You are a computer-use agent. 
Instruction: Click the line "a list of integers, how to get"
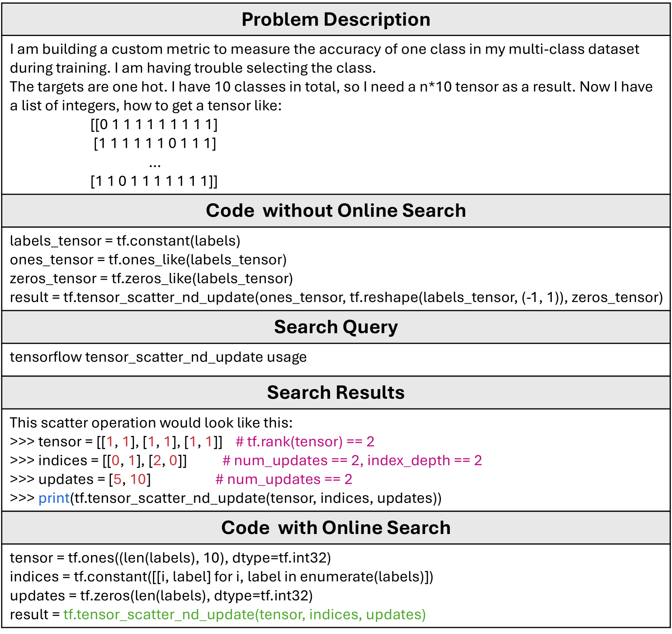tap(146, 106)
